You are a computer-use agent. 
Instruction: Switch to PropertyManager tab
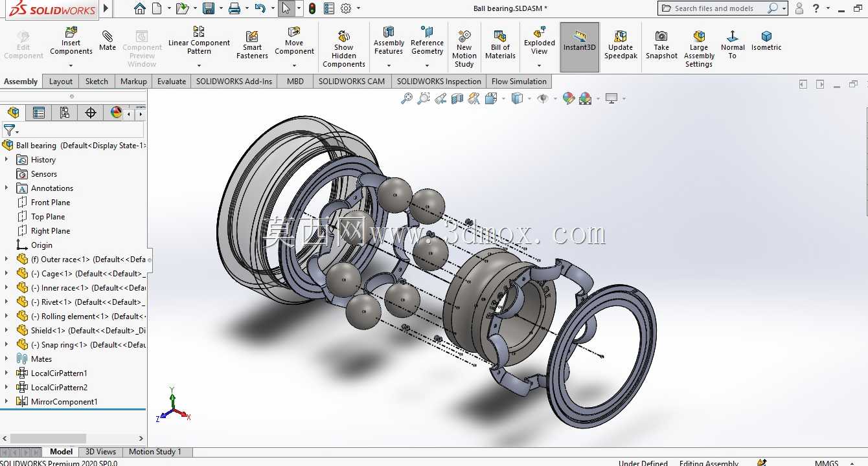[x=39, y=113]
